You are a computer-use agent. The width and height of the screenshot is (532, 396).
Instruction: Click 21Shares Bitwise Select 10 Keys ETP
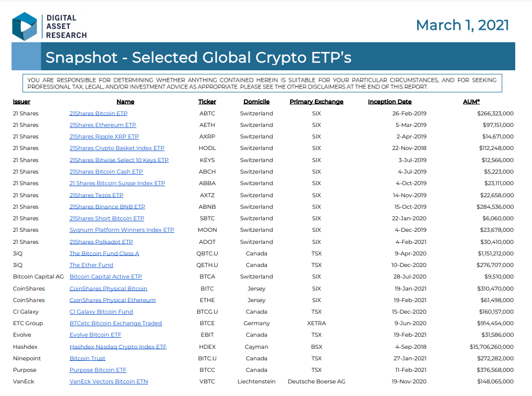(119, 160)
